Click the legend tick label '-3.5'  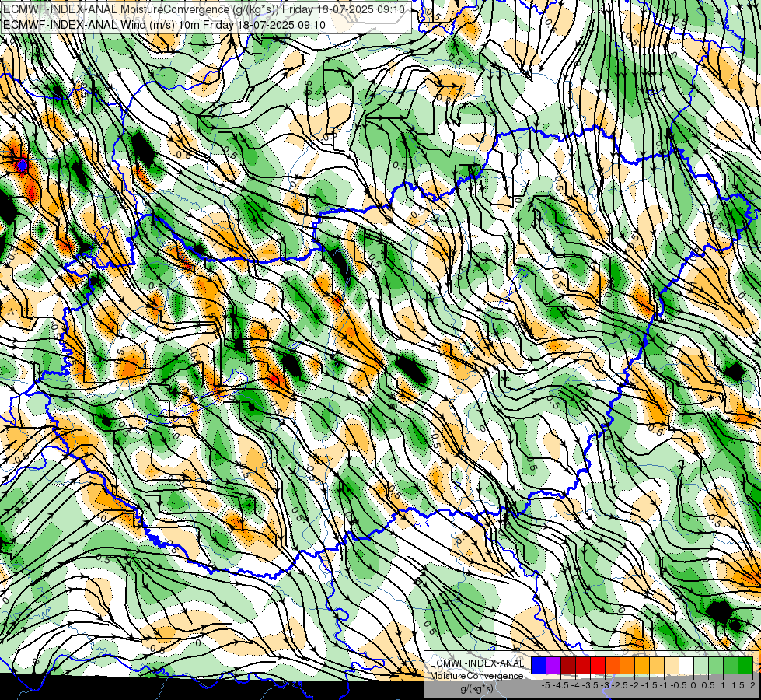click(590, 685)
